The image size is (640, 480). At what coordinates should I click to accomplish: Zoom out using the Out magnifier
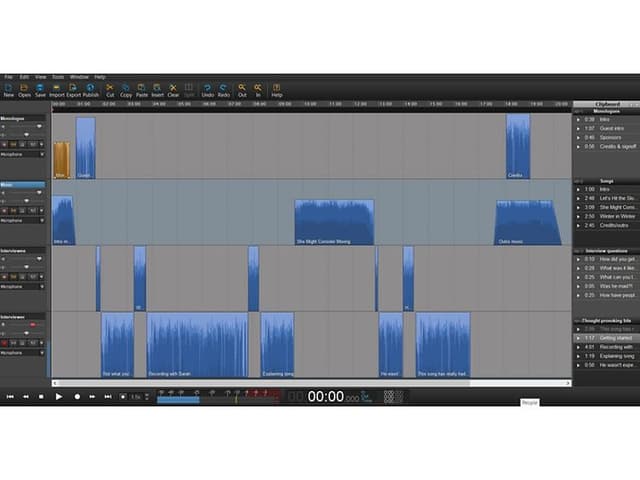pos(242,91)
